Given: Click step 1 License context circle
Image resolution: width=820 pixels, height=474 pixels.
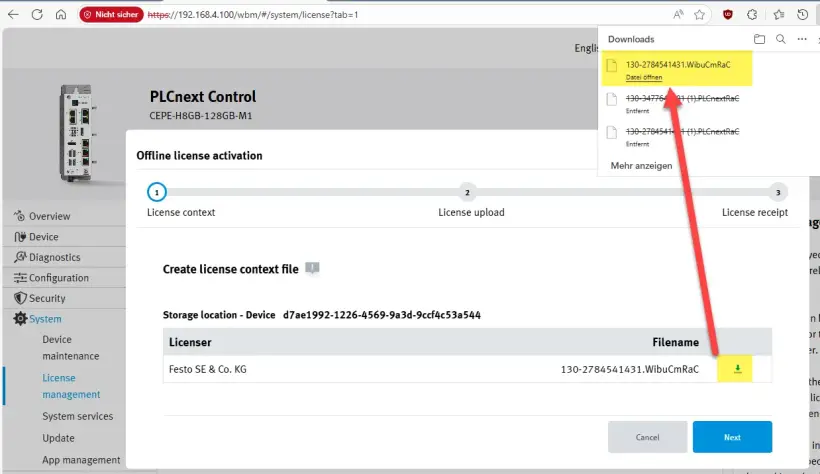Looking at the screenshot, I should (x=156, y=192).
